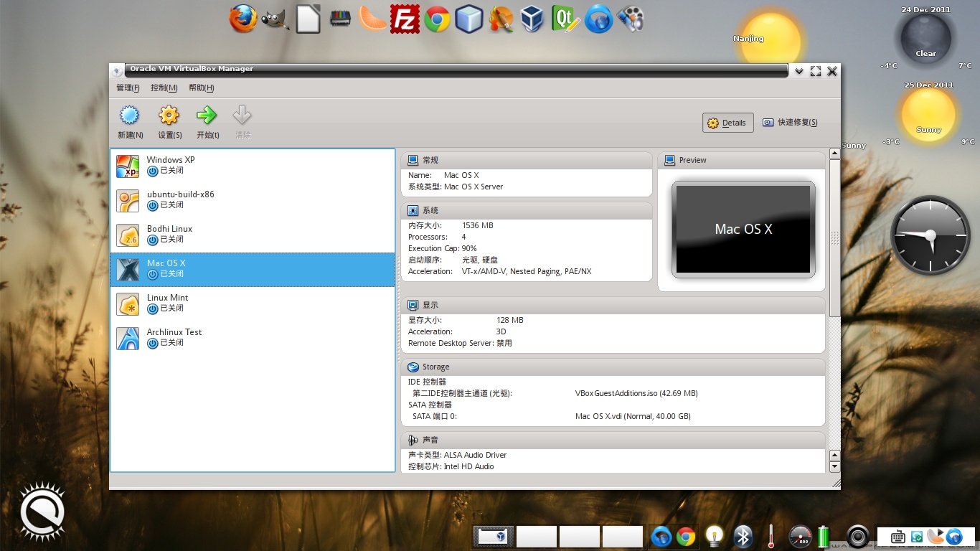Image resolution: width=980 pixels, height=551 pixels.
Task: Open the Qt Designer dock icon
Action: [565, 19]
